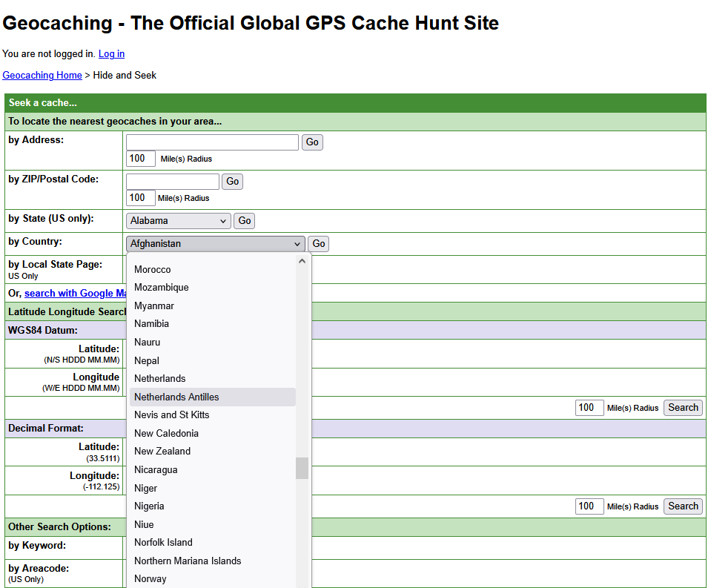Click the ZIP/Postal Code input field
Screen dimensions: 711x588
point(173,182)
